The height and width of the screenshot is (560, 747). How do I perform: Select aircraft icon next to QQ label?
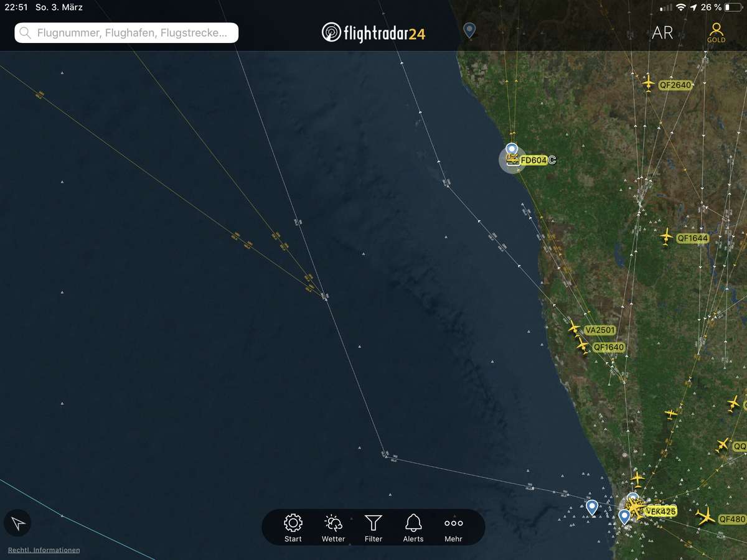click(x=722, y=444)
